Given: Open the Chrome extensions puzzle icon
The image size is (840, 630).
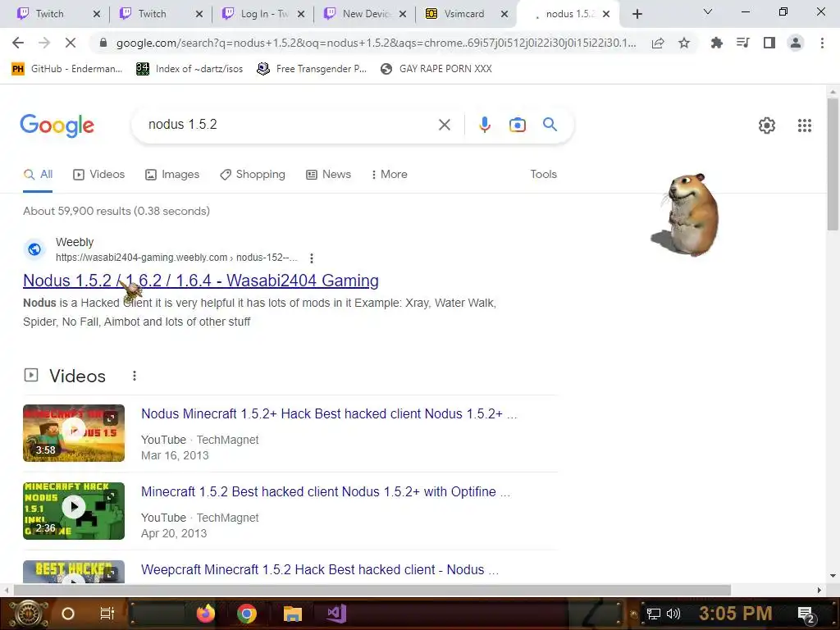Looking at the screenshot, I should pos(716,43).
